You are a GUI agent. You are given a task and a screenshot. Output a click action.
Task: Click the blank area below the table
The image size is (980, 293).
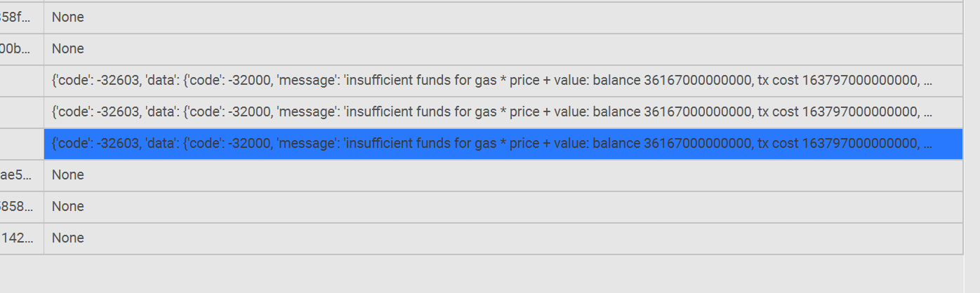[x=491, y=275]
